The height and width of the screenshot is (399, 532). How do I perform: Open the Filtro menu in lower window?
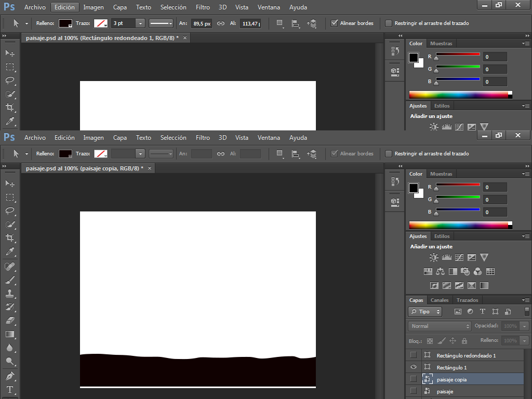click(x=203, y=137)
